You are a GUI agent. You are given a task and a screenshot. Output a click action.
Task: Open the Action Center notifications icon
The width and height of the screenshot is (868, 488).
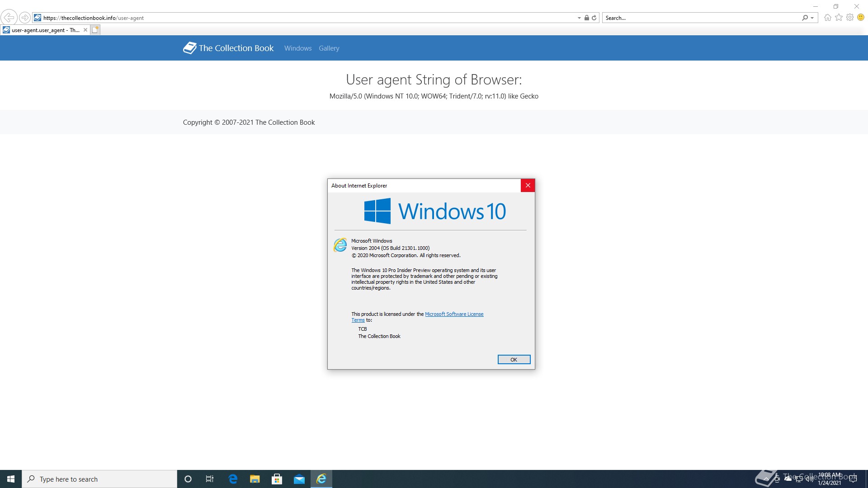853,479
